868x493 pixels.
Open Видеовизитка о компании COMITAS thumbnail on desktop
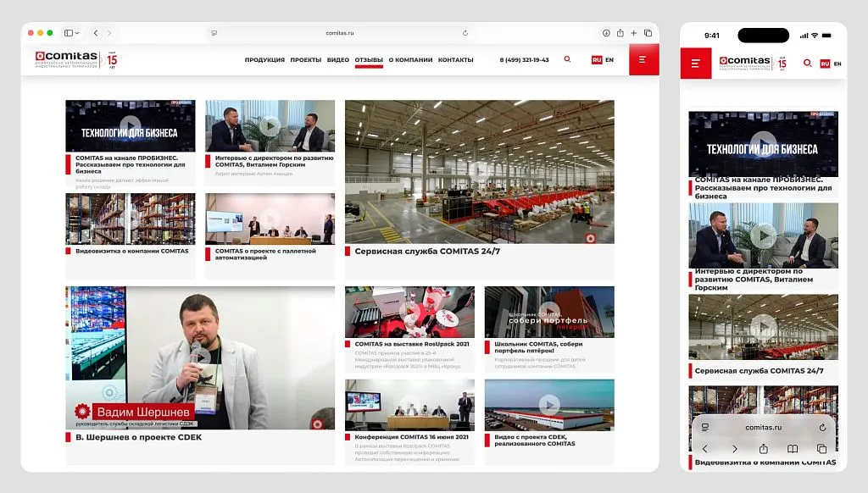click(130, 219)
